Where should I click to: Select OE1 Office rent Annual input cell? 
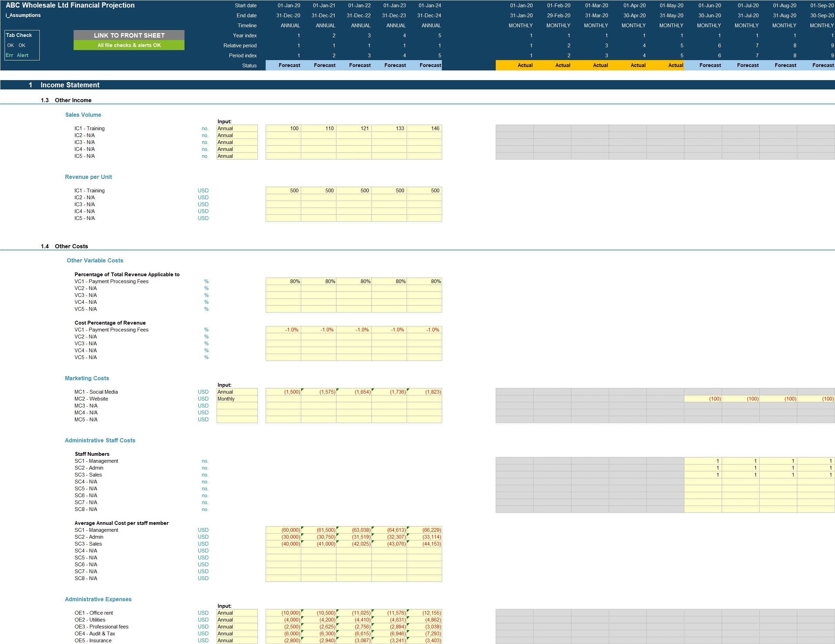(237, 613)
